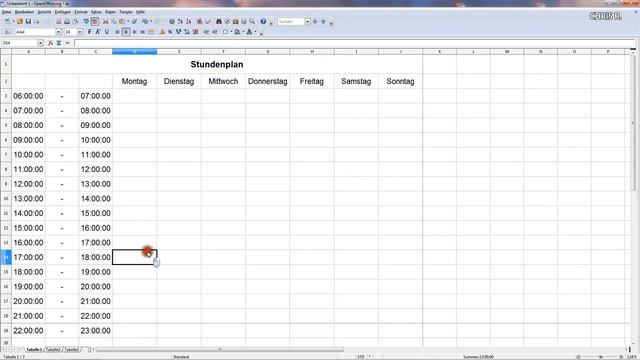Toggle Bold formatting
640x360 pixels.
[x=89, y=32]
